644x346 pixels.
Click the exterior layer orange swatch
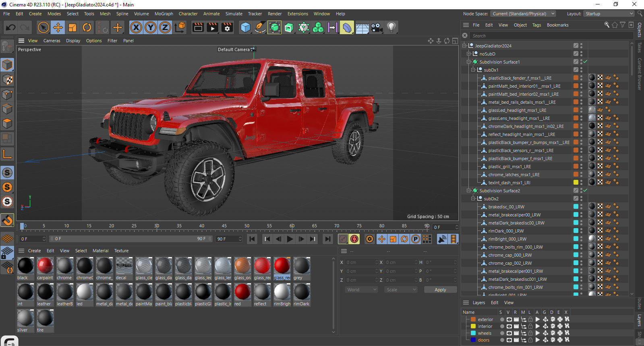(473, 319)
